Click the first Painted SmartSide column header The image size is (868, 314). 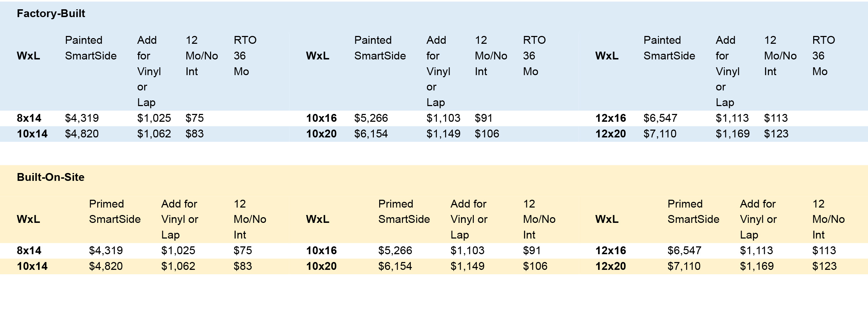pyautogui.click(x=91, y=48)
